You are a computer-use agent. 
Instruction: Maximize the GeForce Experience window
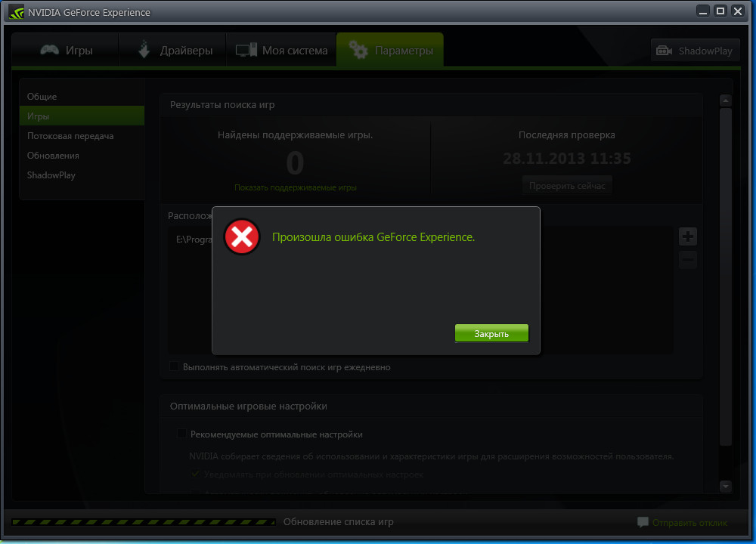[720, 11]
